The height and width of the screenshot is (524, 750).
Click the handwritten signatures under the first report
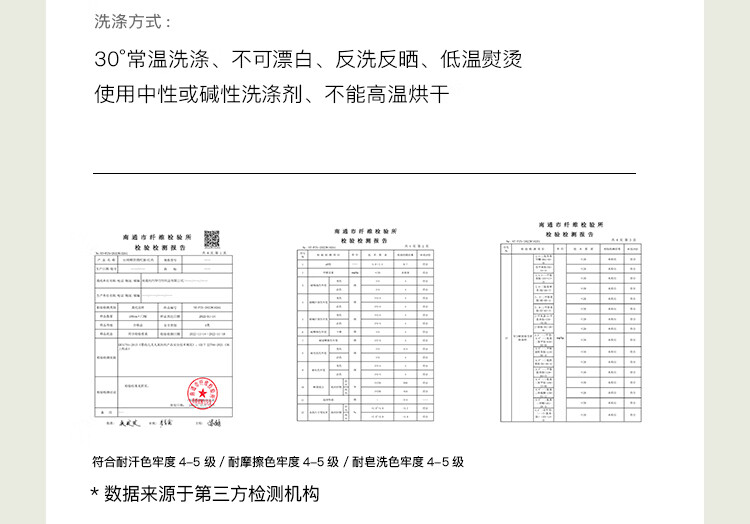[x=164, y=423]
